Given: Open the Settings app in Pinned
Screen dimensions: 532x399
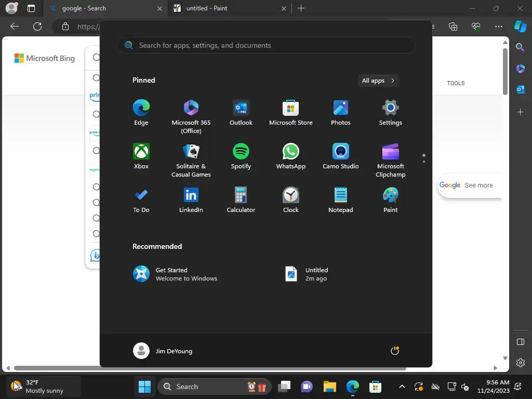Looking at the screenshot, I should pyautogui.click(x=391, y=113).
